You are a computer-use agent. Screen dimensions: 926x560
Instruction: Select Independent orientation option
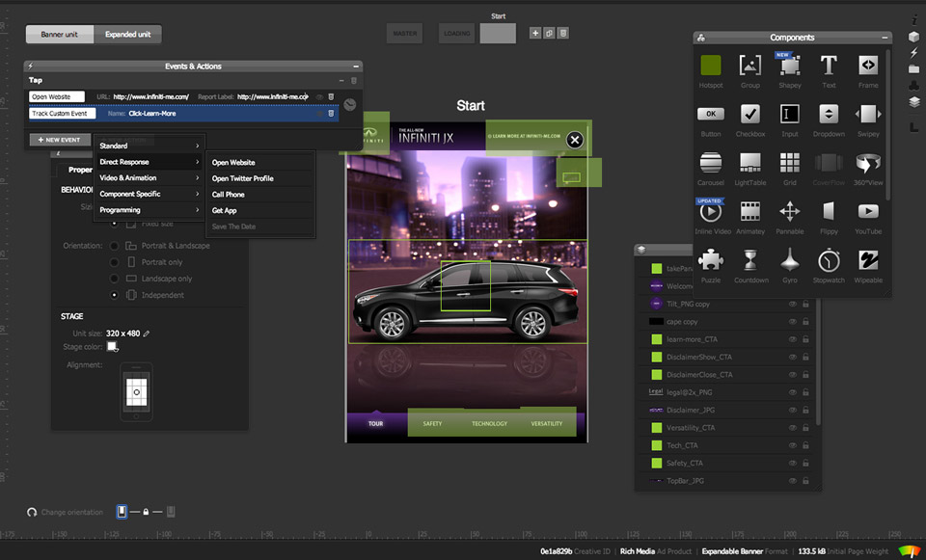(114, 295)
